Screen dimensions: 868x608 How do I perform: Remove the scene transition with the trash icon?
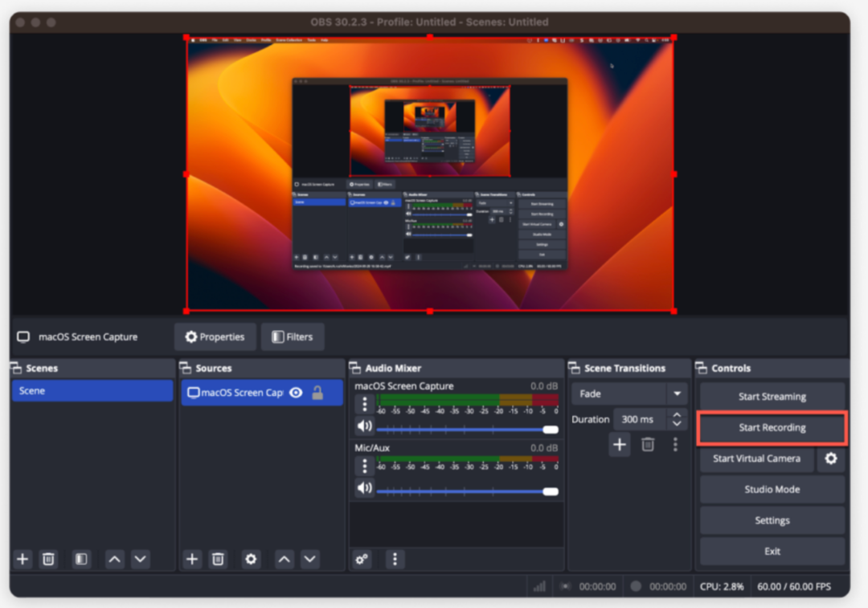point(648,444)
